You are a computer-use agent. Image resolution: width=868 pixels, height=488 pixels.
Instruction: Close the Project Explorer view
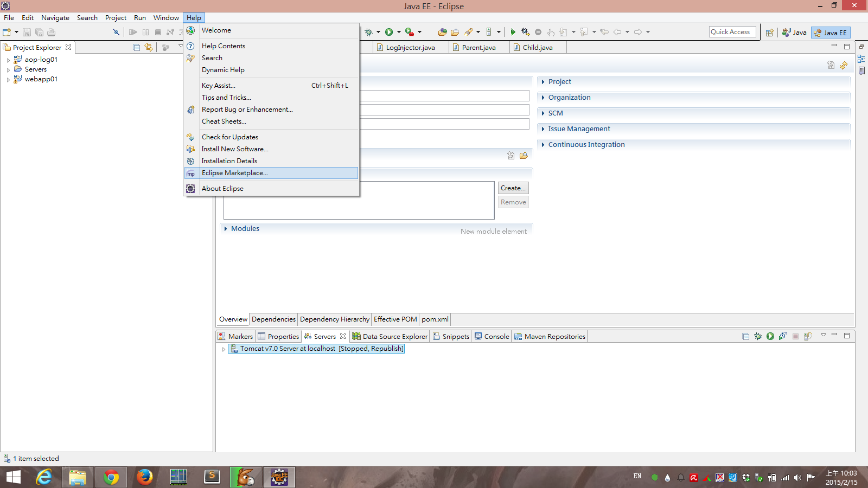coord(68,47)
